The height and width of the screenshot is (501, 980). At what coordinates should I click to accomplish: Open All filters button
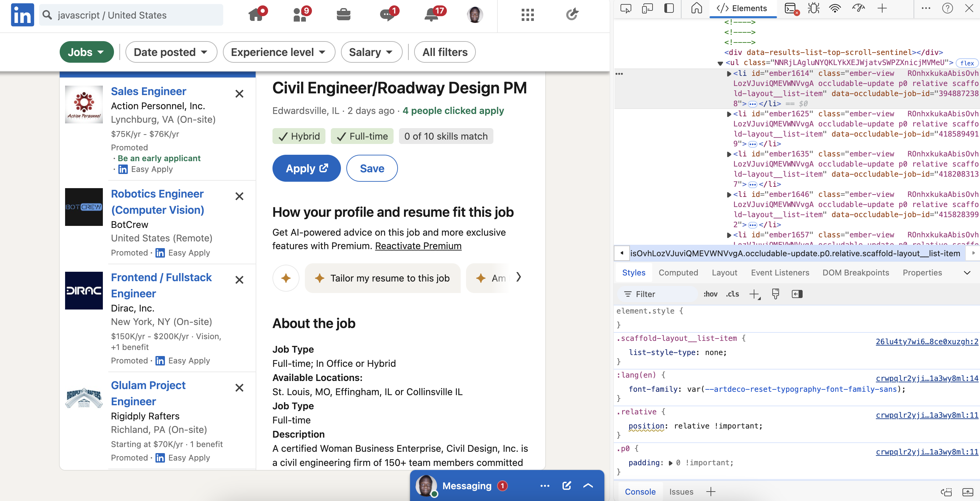click(445, 52)
